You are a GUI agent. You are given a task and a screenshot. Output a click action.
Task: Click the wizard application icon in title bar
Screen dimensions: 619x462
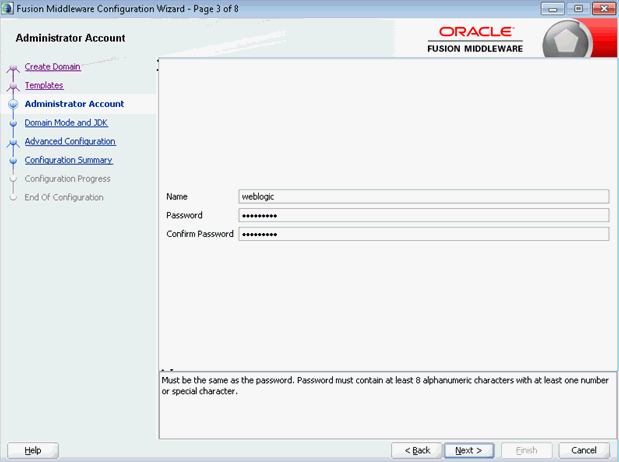(7, 8)
